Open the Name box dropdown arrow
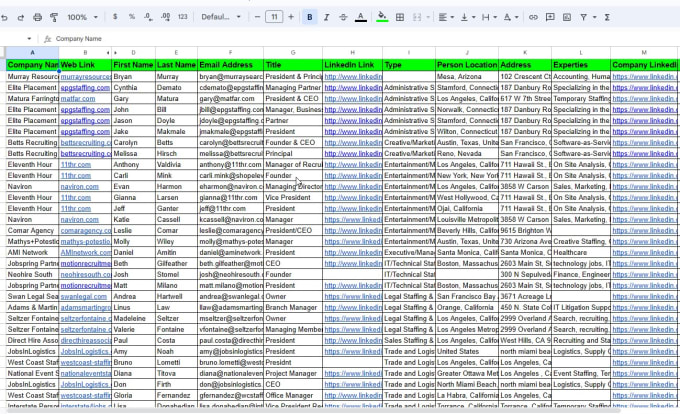Viewport: 680px width, 414px height. pos(29,39)
